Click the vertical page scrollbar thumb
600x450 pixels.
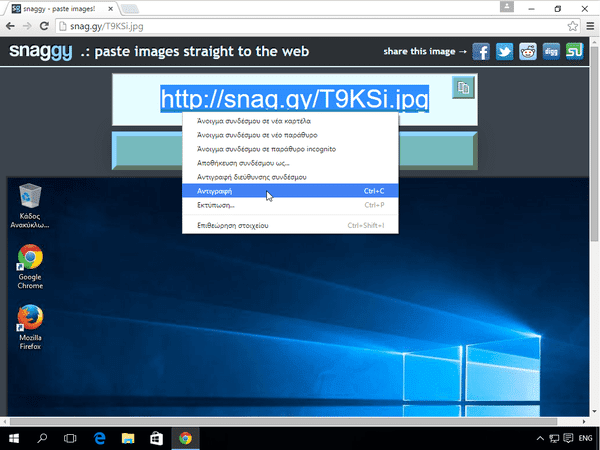[x=594, y=143]
